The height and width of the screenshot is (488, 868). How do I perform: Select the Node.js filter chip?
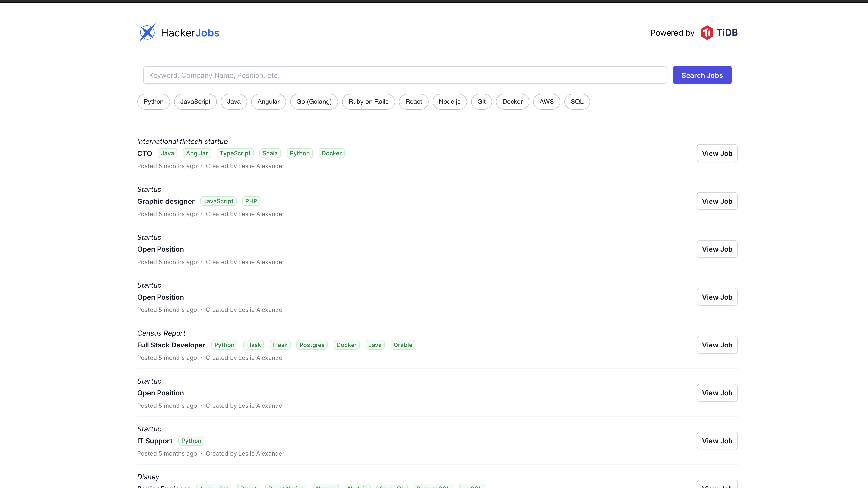(x=450, y=102)
